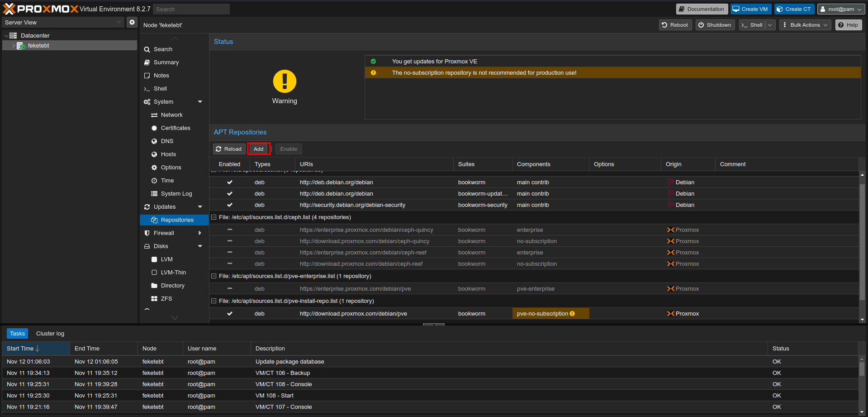Open the LVM-Thin menu item

[x=174, y=273]
